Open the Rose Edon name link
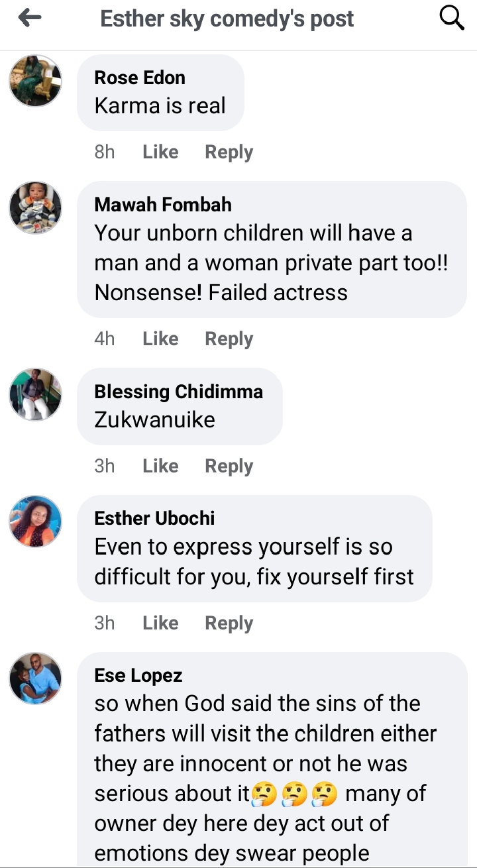Image resolution: width=477 pixels, height=868 pixels. coord(140,78)
